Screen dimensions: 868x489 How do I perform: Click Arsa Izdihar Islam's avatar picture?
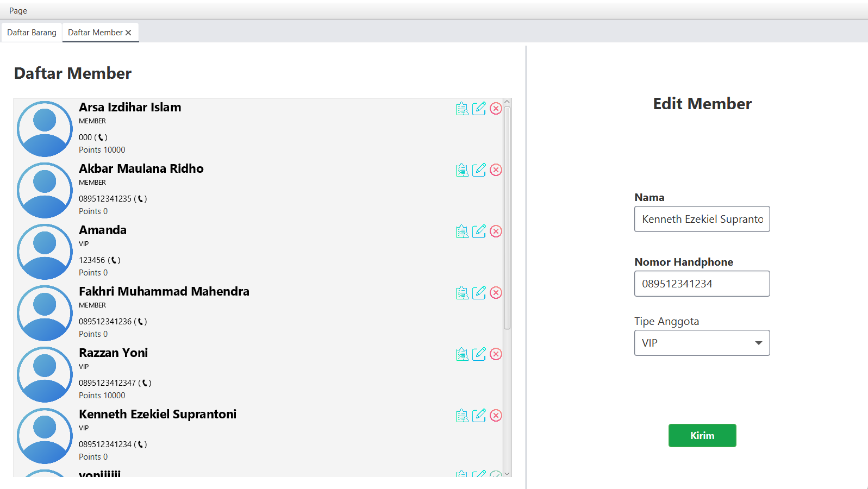point(45,129)
